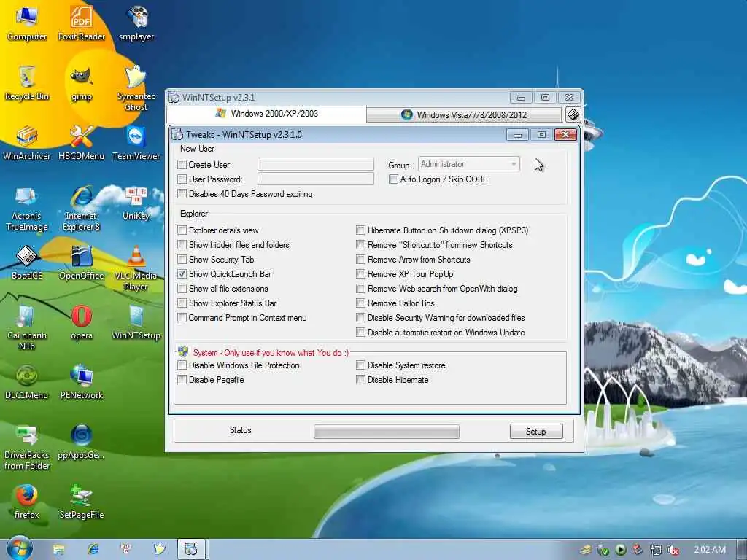
Task: Select the VLC Media Player icon
Action: (x=136, y=268)
